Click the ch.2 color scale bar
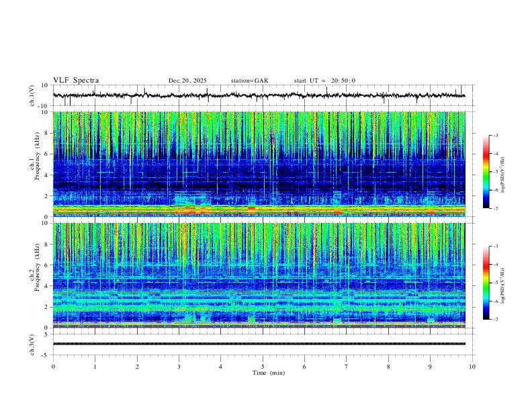Screen dimensions: 532x411 (486, 283)
